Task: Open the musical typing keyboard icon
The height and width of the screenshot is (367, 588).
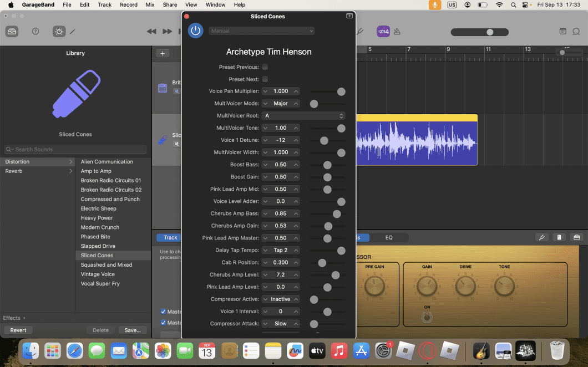Action: point(559,237)
